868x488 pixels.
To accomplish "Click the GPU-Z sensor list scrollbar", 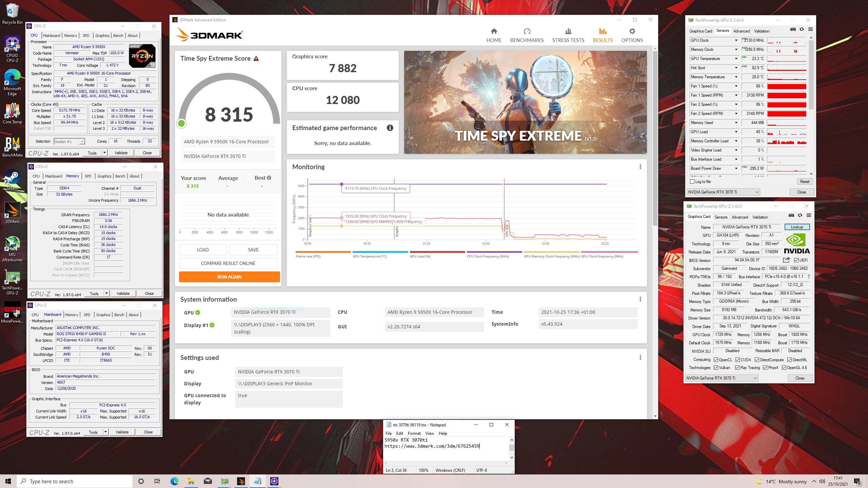I will coord(811,75).
